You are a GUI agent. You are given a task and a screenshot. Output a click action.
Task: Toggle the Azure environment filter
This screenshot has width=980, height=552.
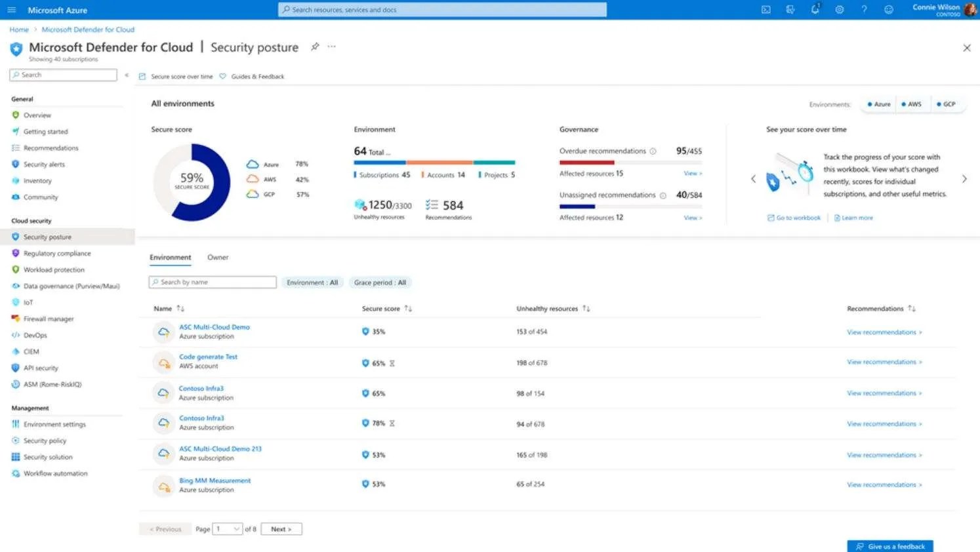click(x=879, y=104)
